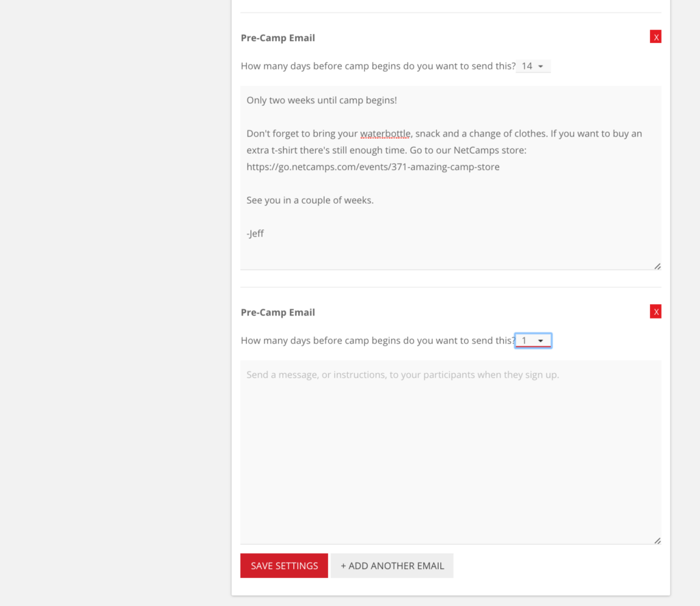Select the red X icon next to first email

tap(656, 36)
